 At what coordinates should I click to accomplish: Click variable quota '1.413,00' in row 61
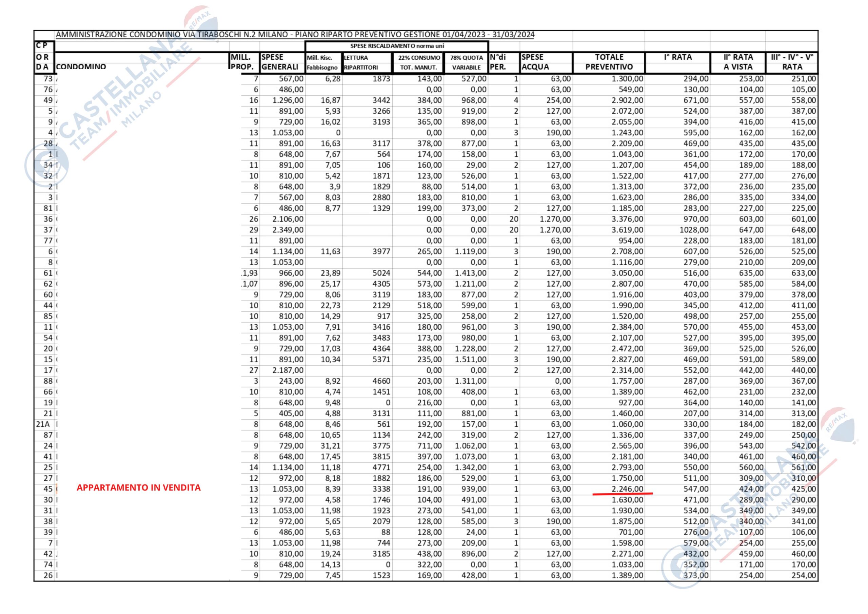pyautogui.click(x=471, y=273)
